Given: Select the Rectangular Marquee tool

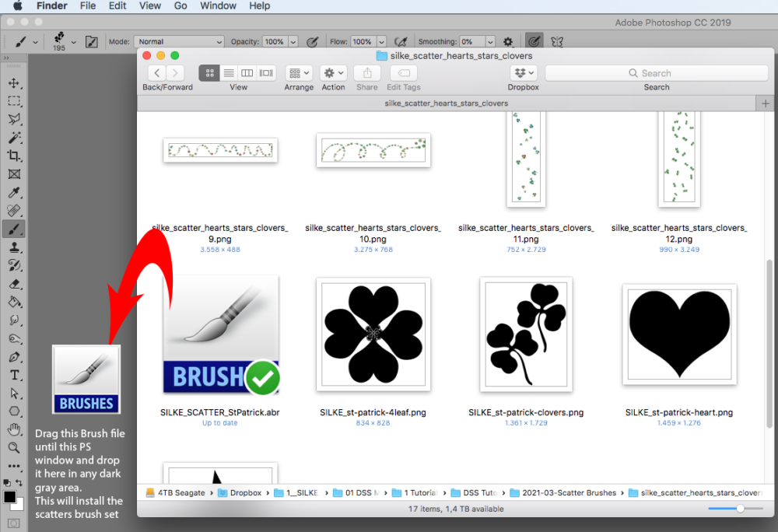Looking at the screenshot, I should 14,101.
